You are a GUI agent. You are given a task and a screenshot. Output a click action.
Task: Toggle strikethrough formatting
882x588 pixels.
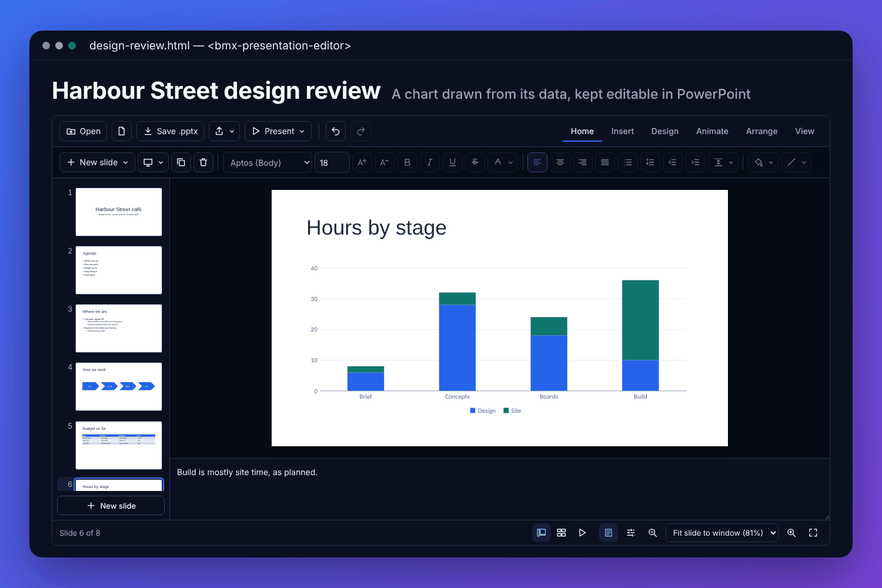click(475, 162)
